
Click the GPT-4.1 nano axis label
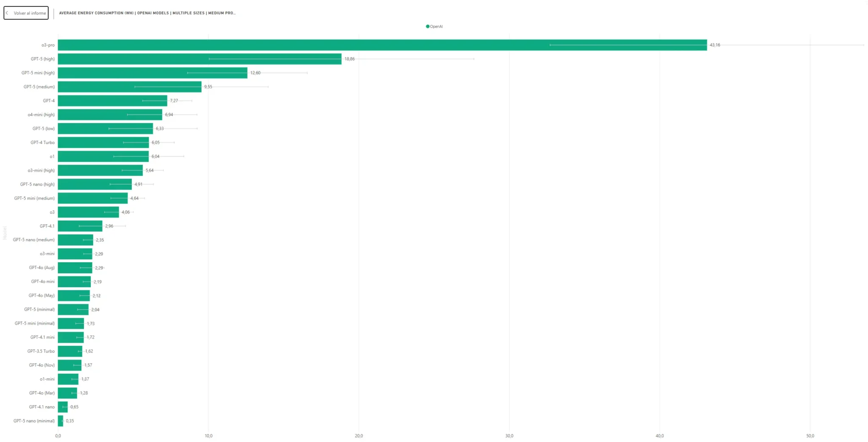click(42, 407)
